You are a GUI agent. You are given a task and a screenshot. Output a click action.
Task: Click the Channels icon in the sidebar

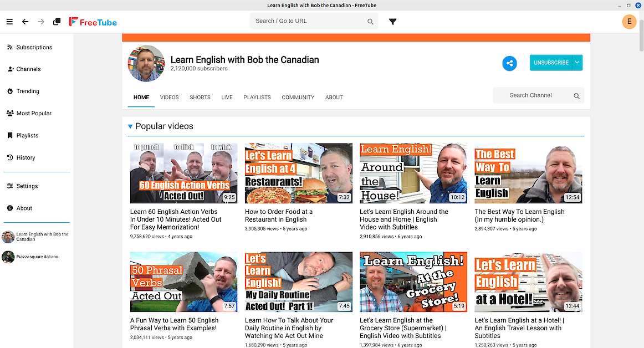coord(11,69)
